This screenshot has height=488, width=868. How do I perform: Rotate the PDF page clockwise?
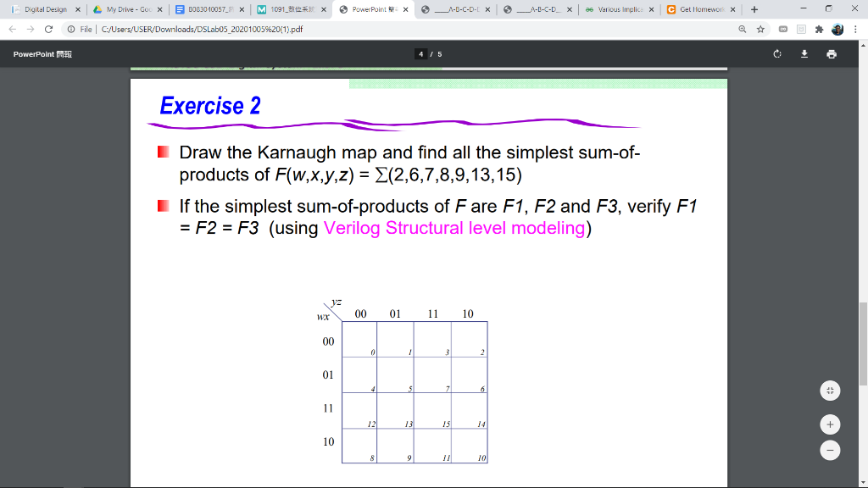coord(777,53)
